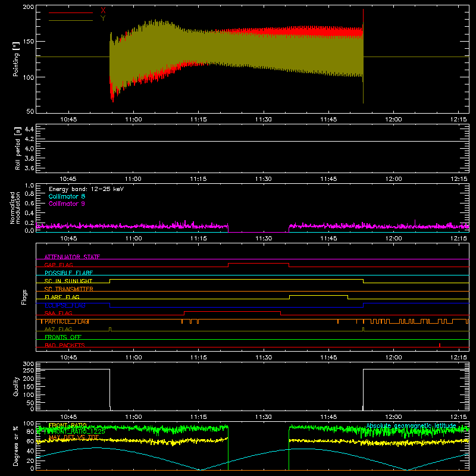The height and width of the screenshot is (476, 476).
Task: Click the "Quality" vertical axis title
Action: coord(16,386)
